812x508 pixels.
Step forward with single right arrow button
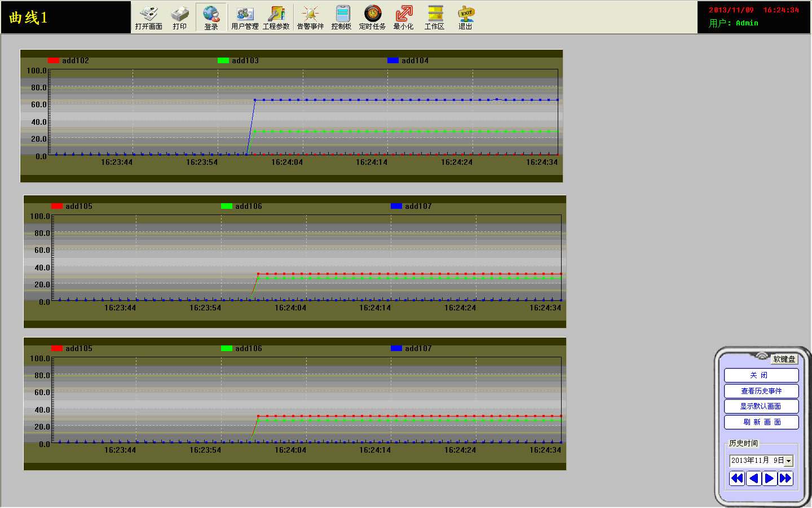(769, 479)
